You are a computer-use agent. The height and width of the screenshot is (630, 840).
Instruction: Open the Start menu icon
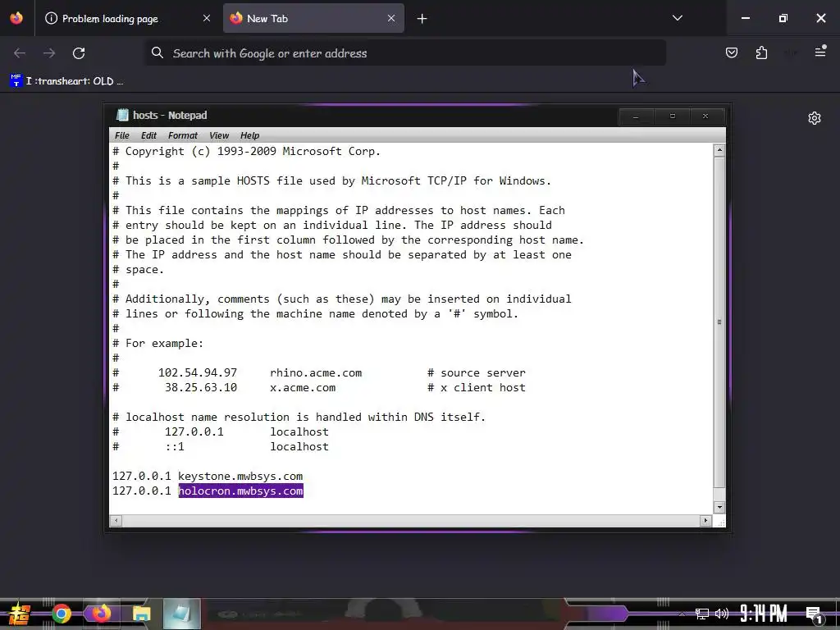pos(20,614)
